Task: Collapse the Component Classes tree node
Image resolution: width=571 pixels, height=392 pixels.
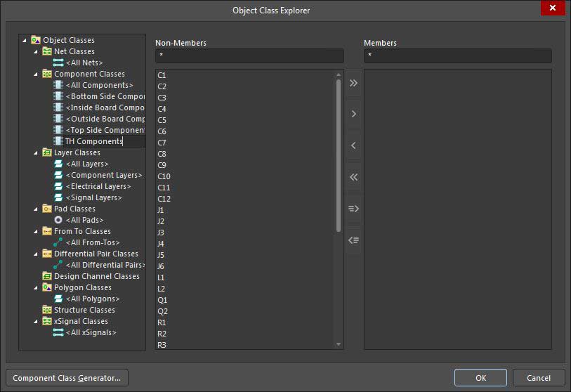Action: pyautogui.click(x=36, y=74)
